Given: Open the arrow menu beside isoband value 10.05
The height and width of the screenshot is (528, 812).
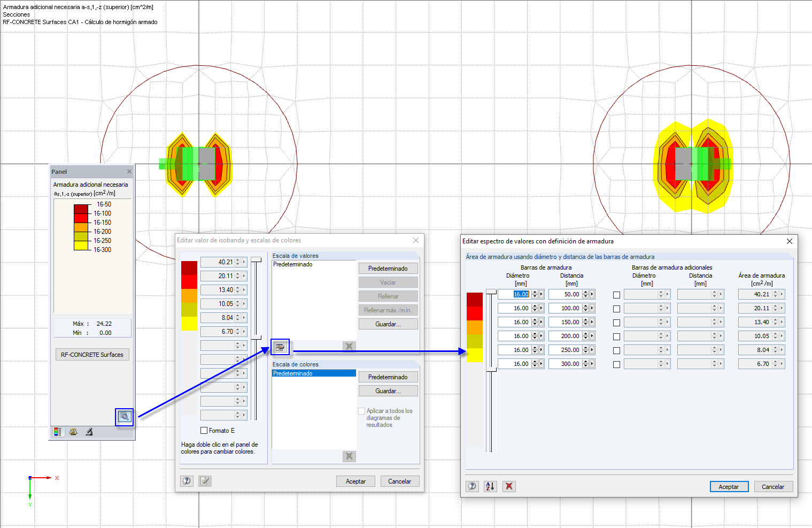Looking at the screenshot, I should click(244, 304).
